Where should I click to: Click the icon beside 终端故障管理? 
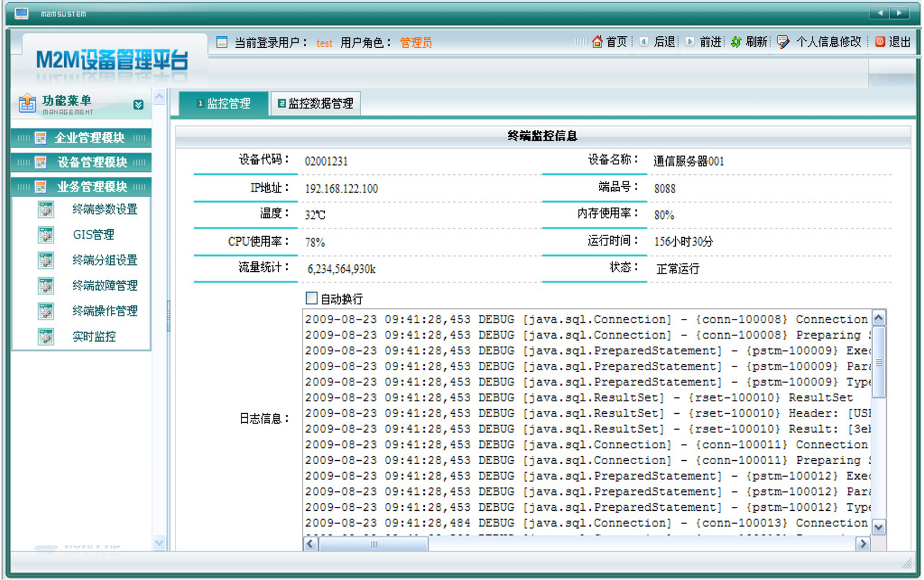46,285
